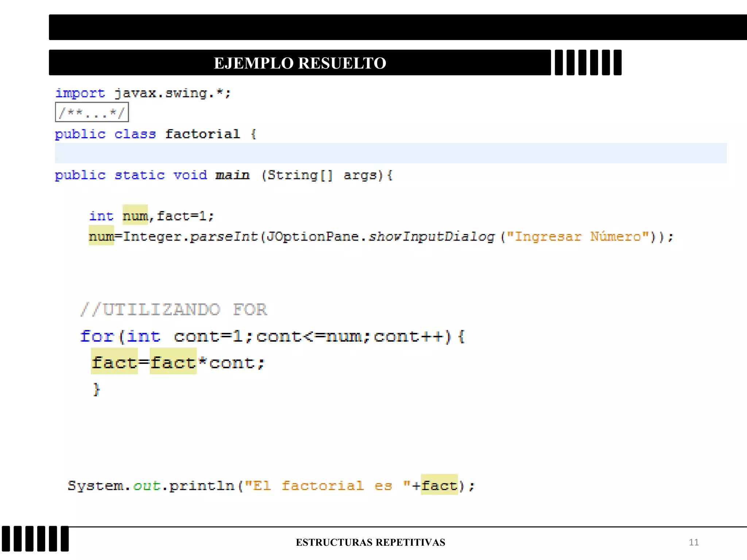747x560 pixels.
Task: Click the showInputDialog method call
Action: click(431, 237)
